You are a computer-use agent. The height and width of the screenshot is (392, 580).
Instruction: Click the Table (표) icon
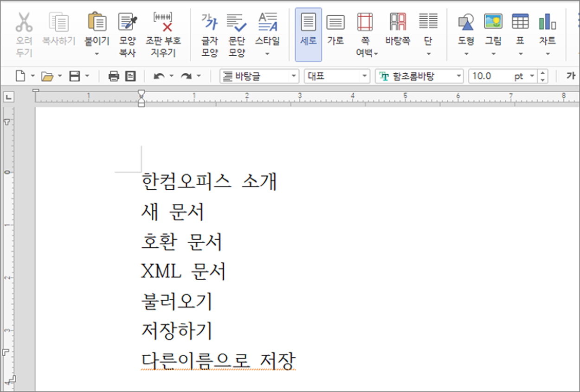click(520, 22)
